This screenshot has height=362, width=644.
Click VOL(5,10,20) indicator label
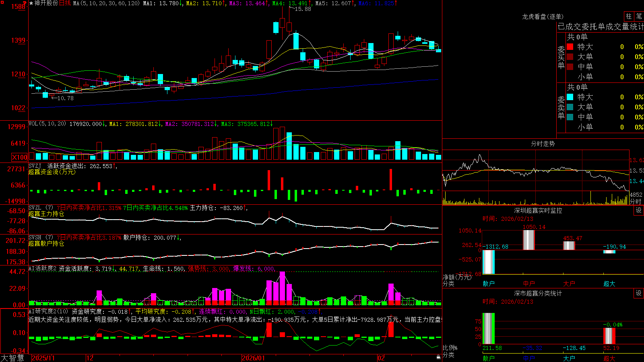coord(47,124)
